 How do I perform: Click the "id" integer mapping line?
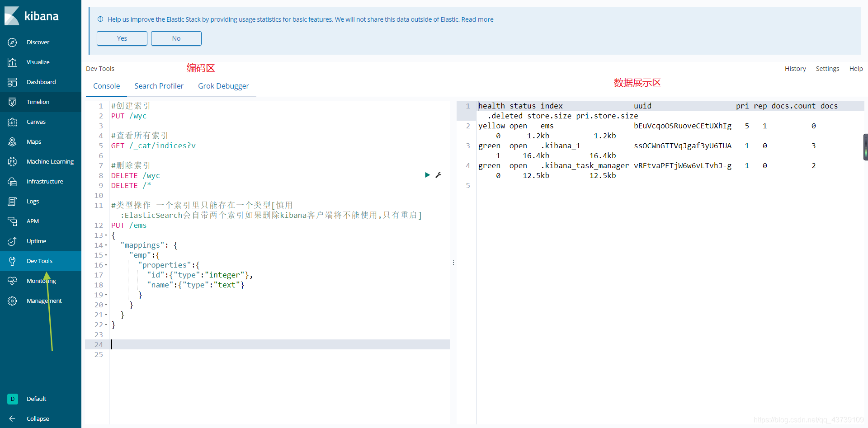[200, 275]
